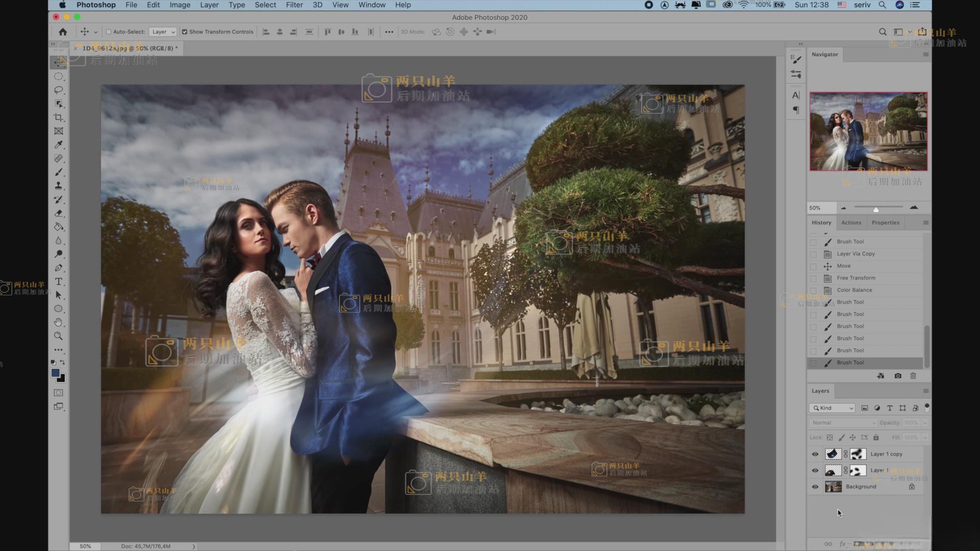
Task: Hide the Layer 1 copy layer
Action: 815,454
